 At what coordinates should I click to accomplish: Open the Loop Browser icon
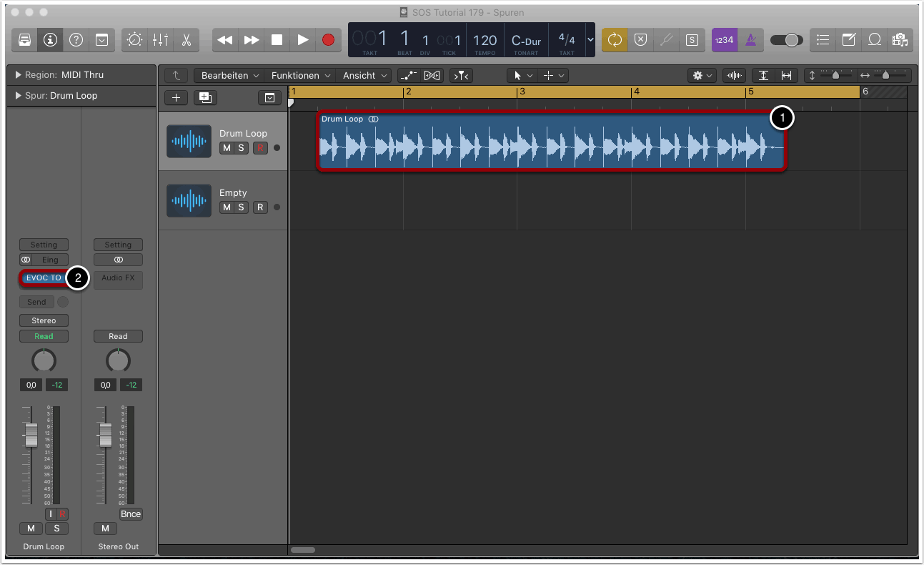pyautogui.click(x=874, y=40)
